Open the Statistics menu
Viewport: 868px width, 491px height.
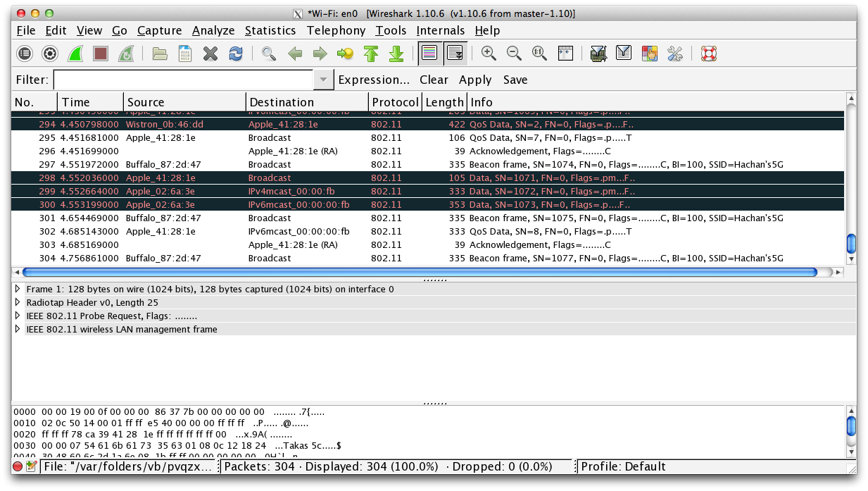pos(270,30)
